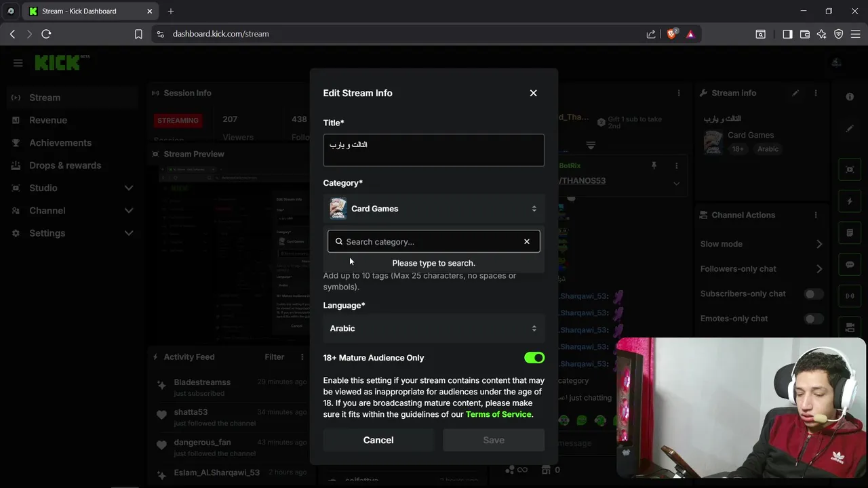
Task: Click the share page icon
Action: tap(651, 34)
